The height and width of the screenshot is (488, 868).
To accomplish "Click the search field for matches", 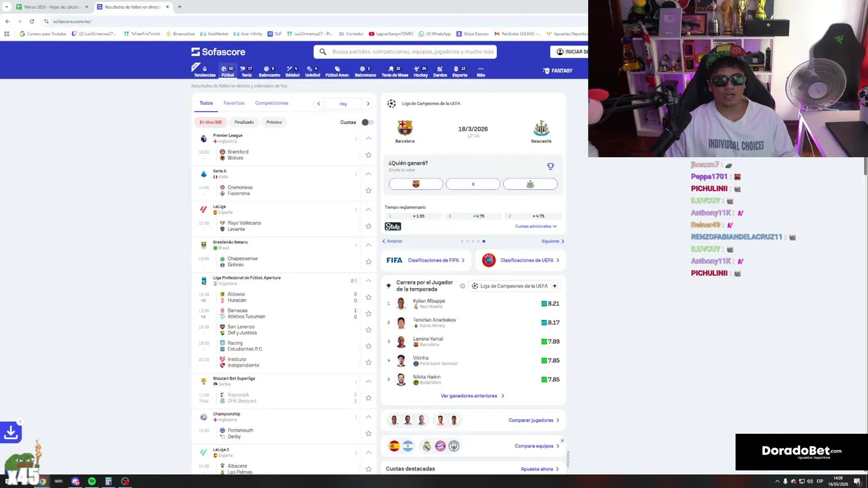I will [405, 52].
